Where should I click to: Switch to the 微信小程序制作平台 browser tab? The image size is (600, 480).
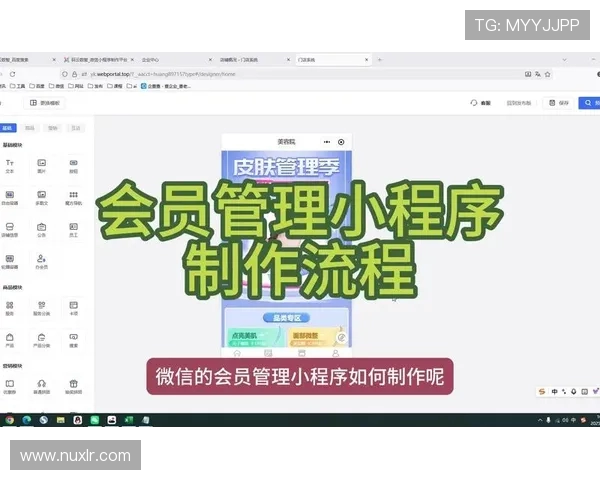click(x=98, y=60)
